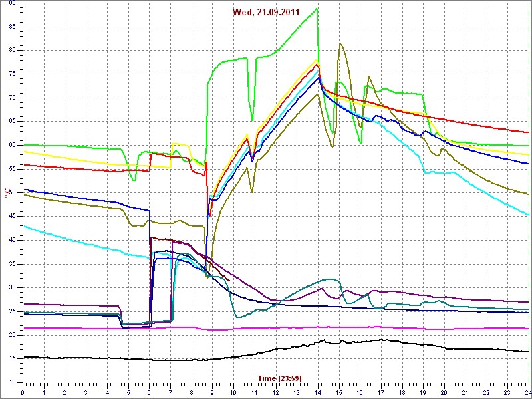Image resolution: width=532 pixels, height=399 pixels.
Task: Click the 35 temperature axis label
Action: [12, 264]
